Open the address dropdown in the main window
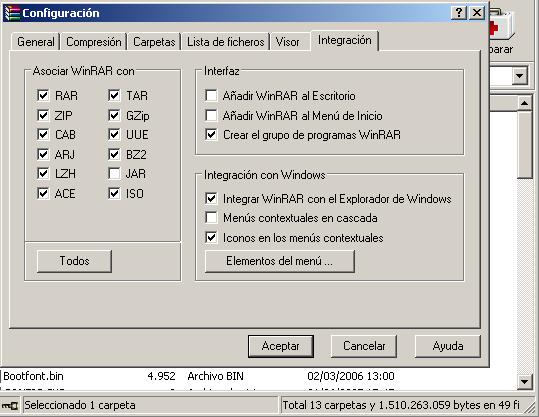Screen dimensions: 539x417 (x=519, y=76)
